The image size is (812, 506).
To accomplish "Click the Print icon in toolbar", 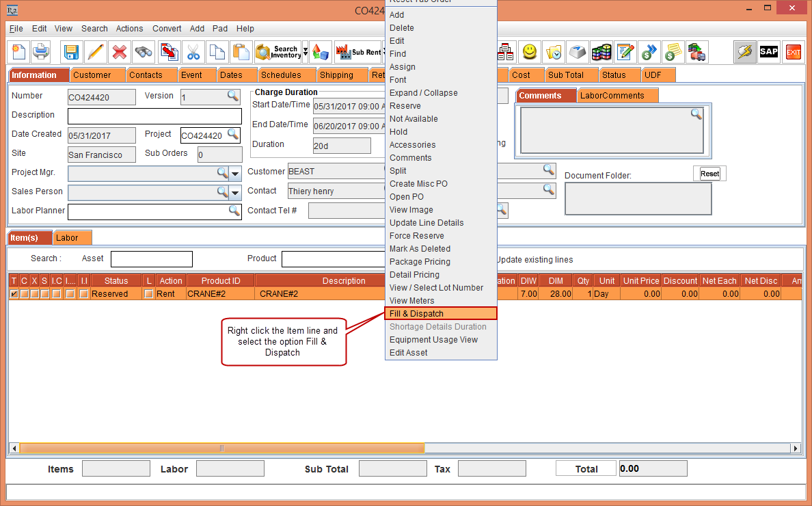I will pyautogui.click(x=41, y=52).
